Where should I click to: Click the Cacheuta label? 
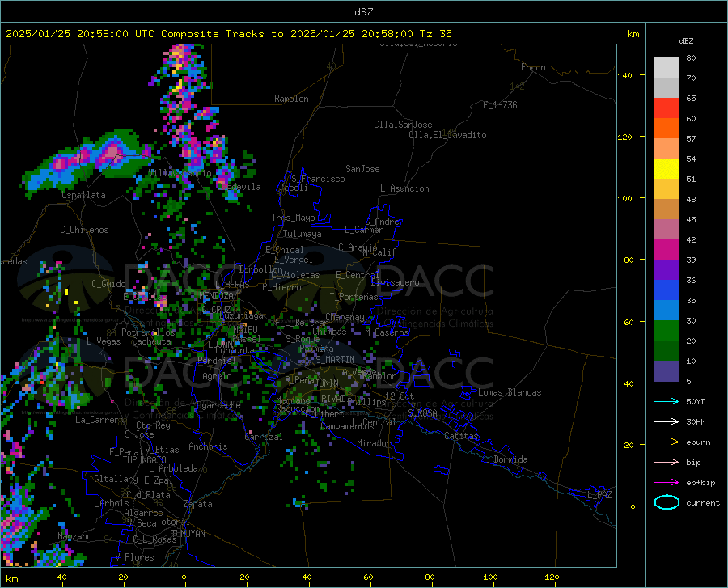pyautogui.click(x=151, y=341)
